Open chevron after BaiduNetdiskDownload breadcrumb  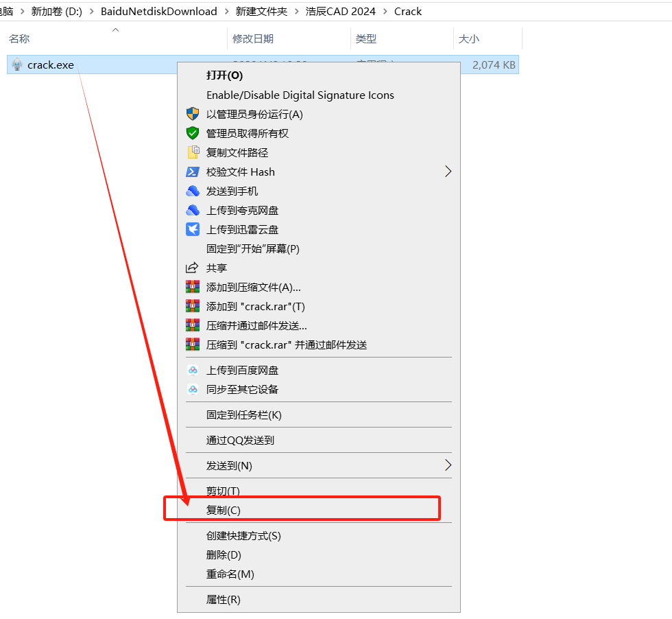click(226, 12)
